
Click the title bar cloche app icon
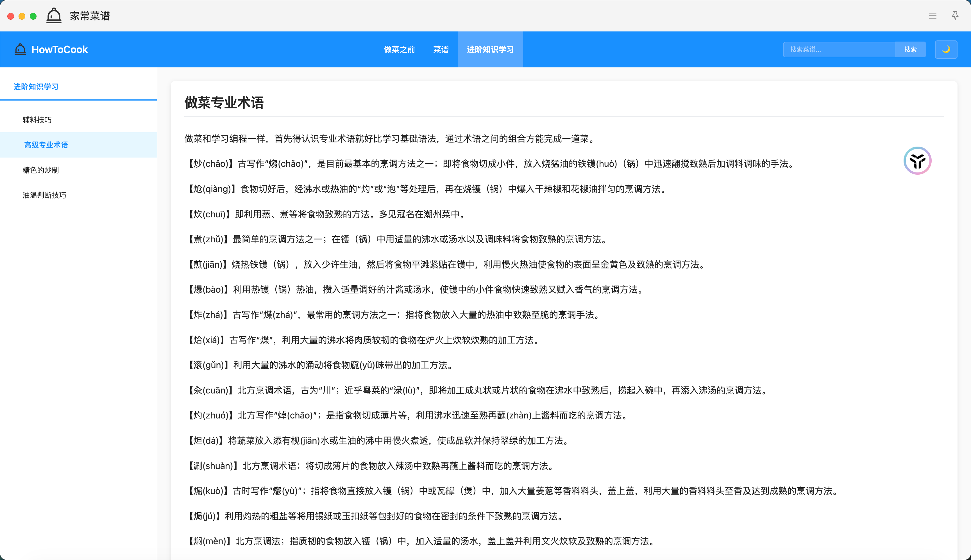click(54, 16)
